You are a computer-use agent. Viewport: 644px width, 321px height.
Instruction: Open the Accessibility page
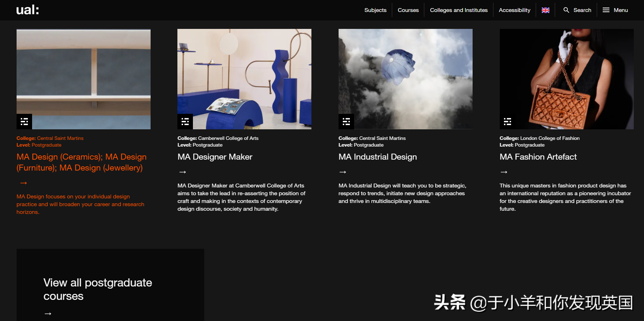(514, 10)
